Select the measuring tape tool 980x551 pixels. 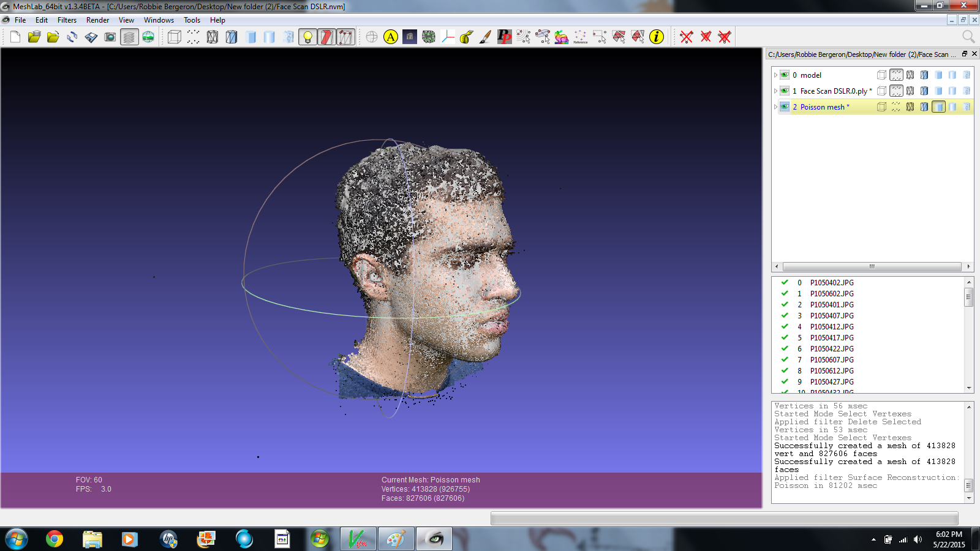(x=467, y=37)
